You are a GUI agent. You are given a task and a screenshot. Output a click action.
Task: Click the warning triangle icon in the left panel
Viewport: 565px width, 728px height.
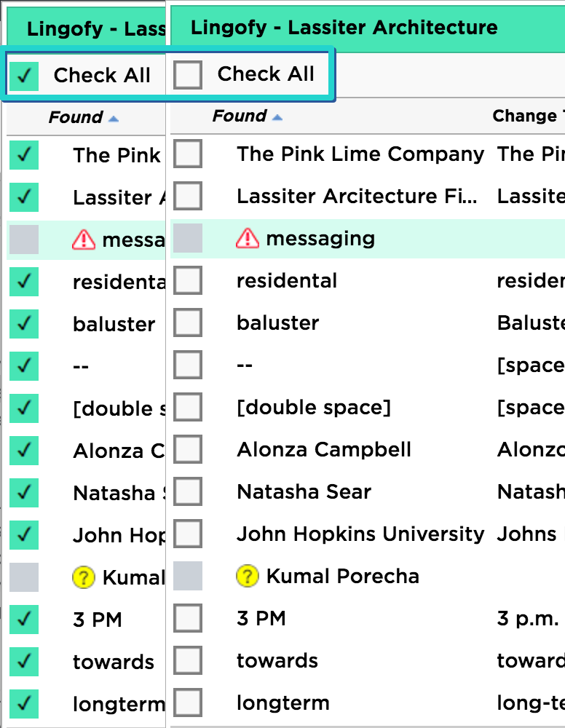point(84,240)
